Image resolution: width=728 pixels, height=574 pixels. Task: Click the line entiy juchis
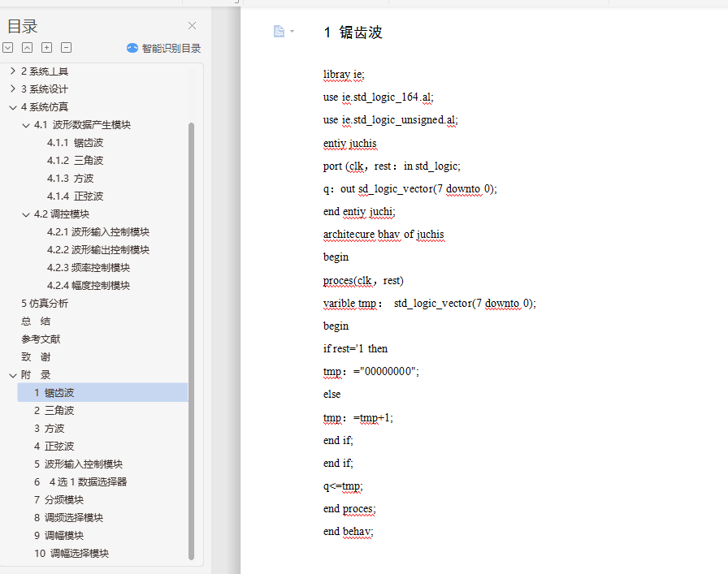point(350,144)
